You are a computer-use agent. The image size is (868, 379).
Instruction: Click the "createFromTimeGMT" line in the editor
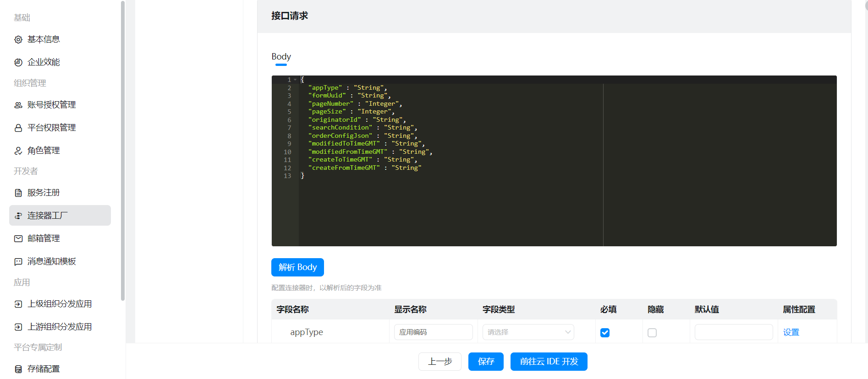365,168
